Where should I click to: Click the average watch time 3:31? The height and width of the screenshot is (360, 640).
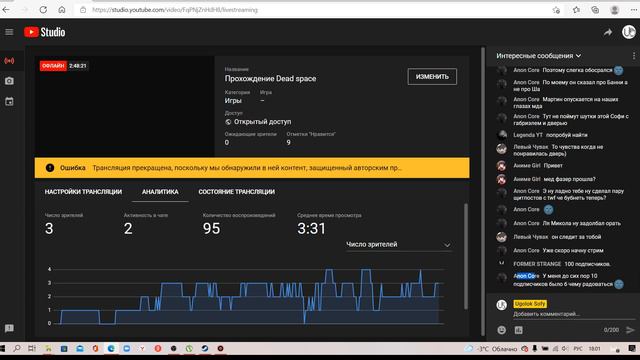pyautogui.click(x=311, y=229)
